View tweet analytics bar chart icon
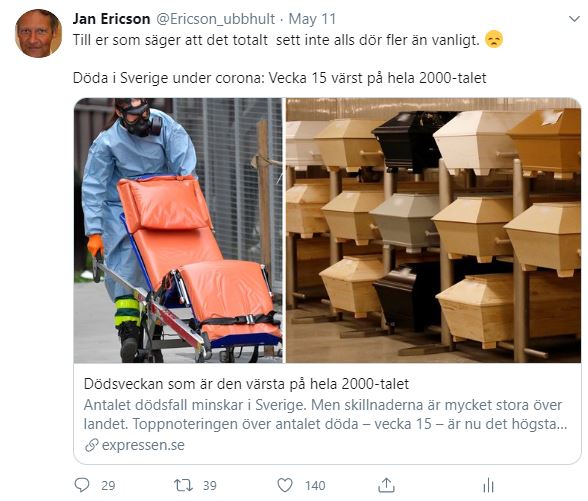 click(x=488, y=485)
